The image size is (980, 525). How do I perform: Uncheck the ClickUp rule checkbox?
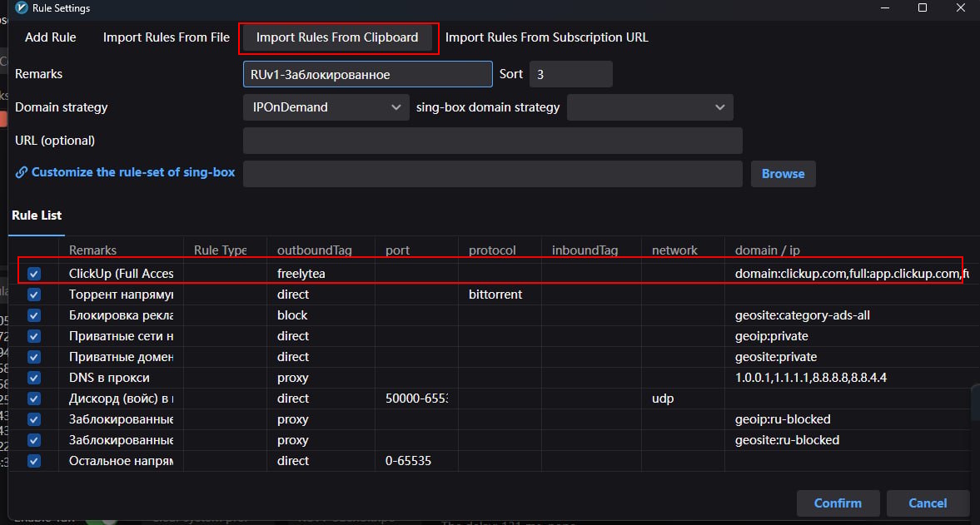point(34,274)
